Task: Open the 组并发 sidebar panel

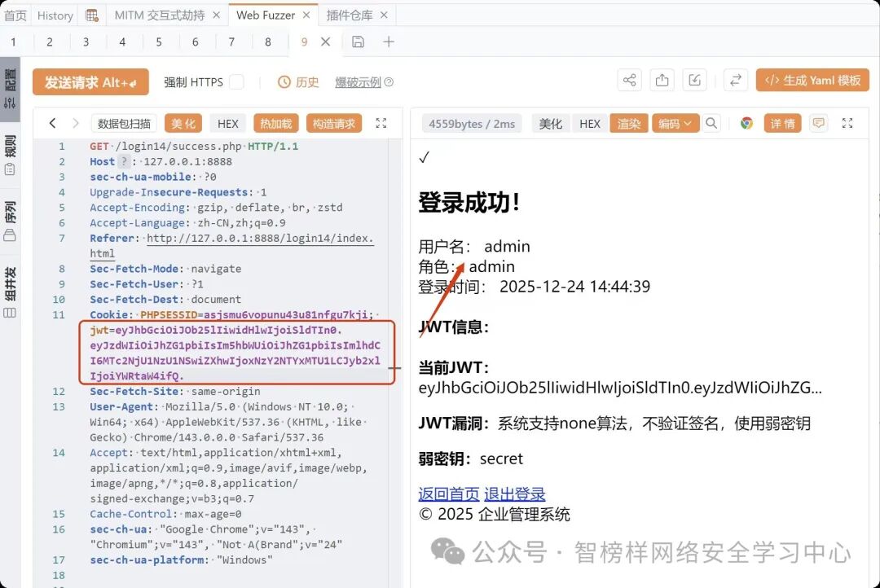Action: pos(10,292)
